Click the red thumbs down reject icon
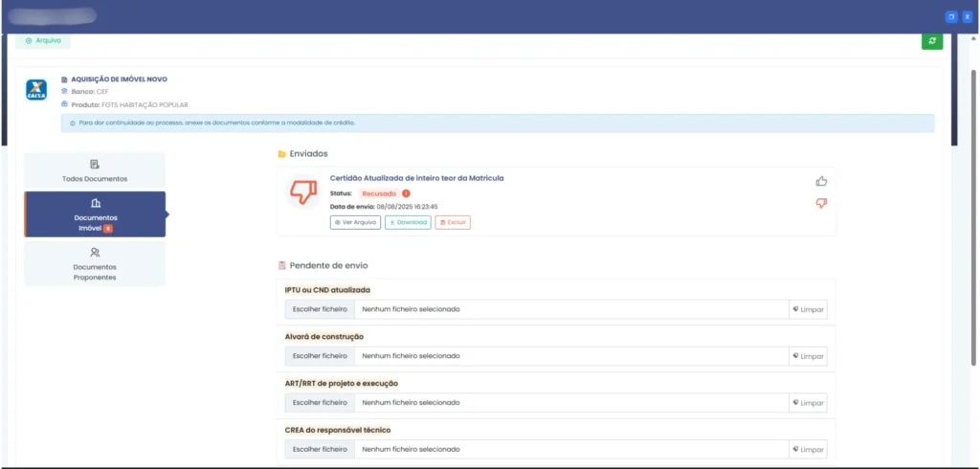Image resolution: width=980 pixels, height=469 pixels. point(821,203)
